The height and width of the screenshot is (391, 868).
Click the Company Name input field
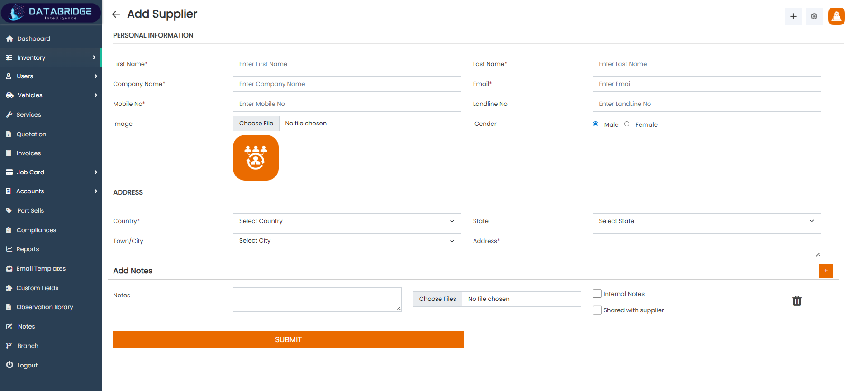347,84
